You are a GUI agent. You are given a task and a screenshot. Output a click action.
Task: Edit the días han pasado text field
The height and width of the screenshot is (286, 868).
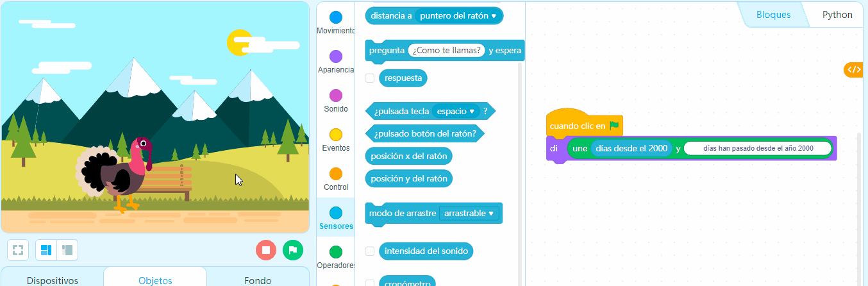758,148
